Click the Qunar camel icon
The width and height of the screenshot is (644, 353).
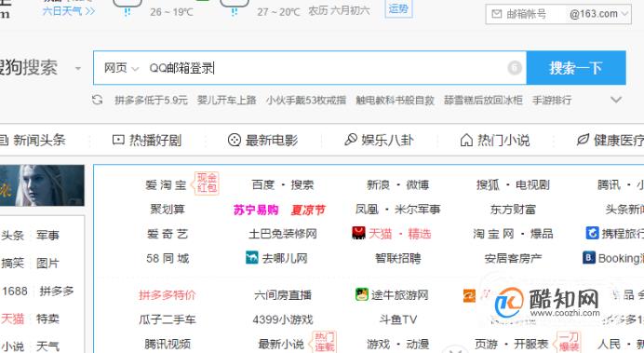click(x=252, y=258)
